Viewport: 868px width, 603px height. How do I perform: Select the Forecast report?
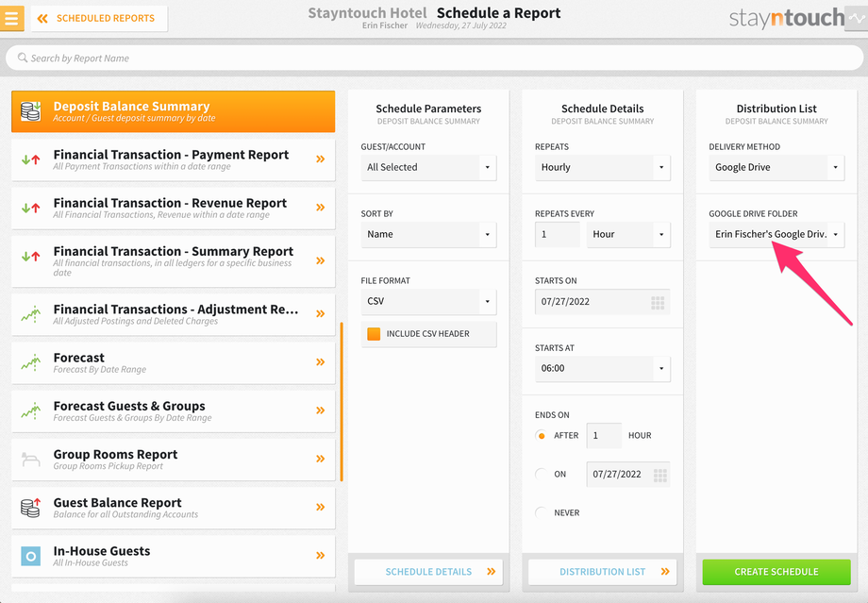point(174,362)
